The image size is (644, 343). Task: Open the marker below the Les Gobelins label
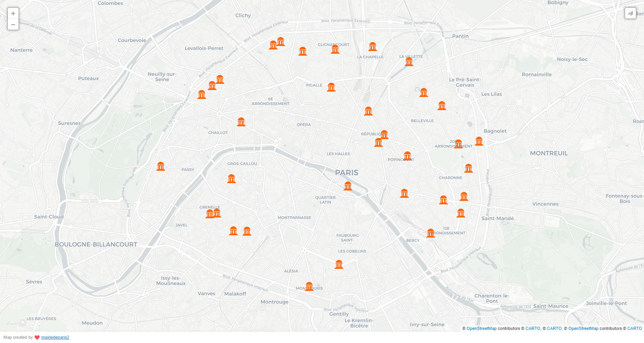click(339, 264)
